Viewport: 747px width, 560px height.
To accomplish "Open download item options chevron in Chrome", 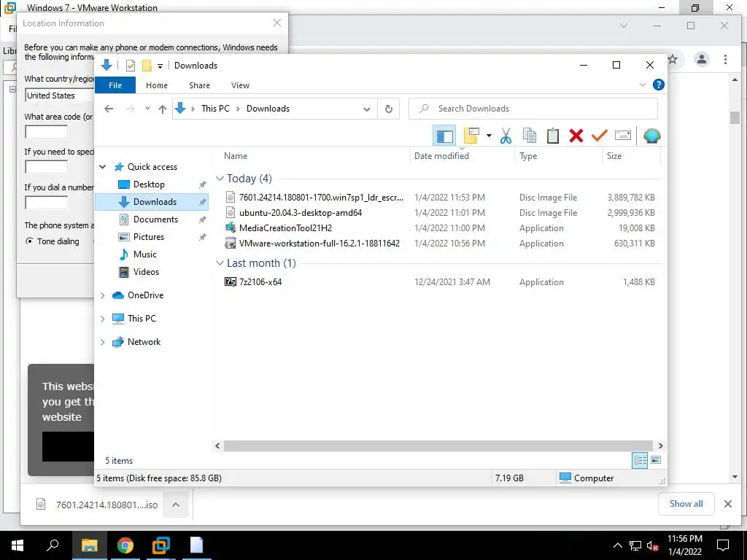I will 176,505.
